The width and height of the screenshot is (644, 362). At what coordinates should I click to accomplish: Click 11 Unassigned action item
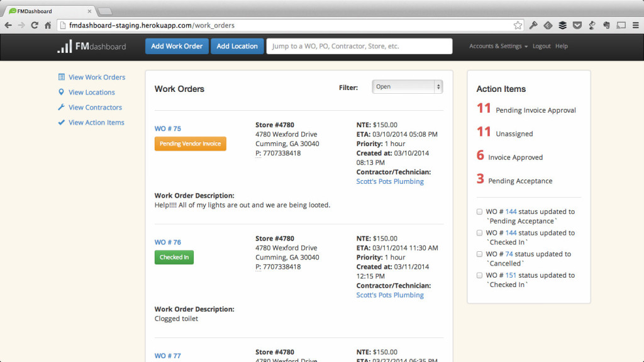click(x=505, y=132)
